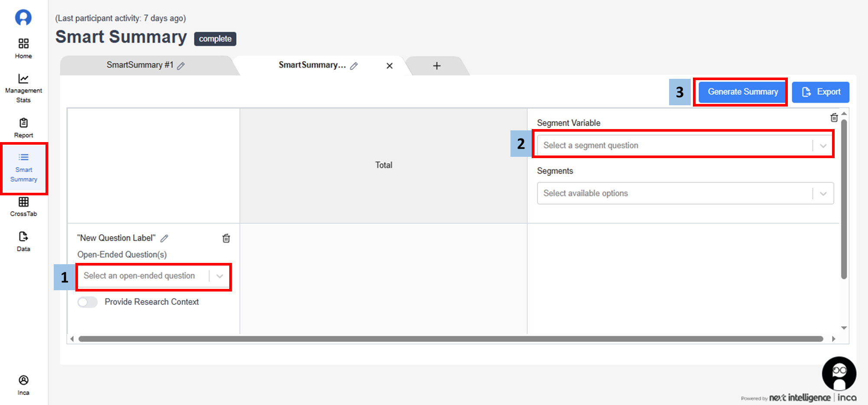This screenshot has height=405, width=868.
Task: Open the CrossTab view
Action: point(23,206)
